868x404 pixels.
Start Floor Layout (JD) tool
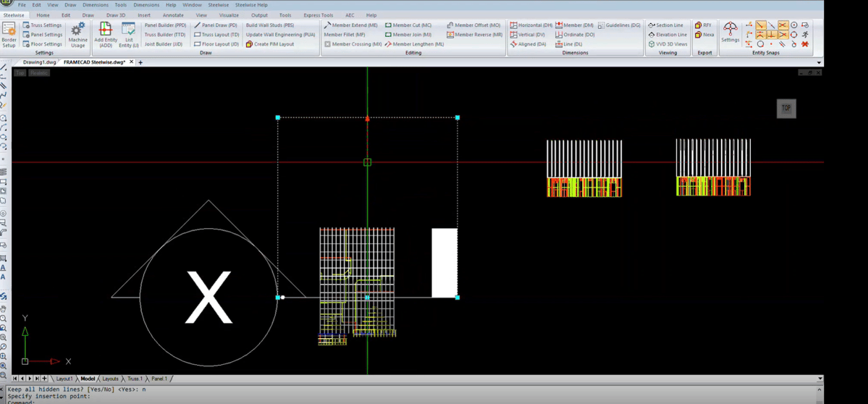click(216, 43)
